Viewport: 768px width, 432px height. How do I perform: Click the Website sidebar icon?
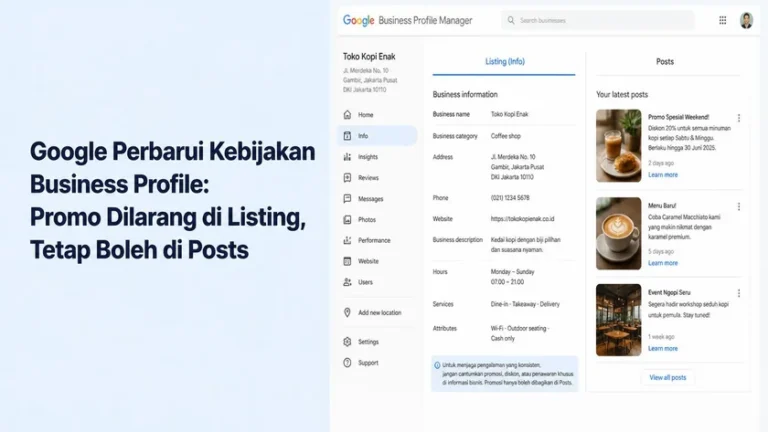pos(347,261)
